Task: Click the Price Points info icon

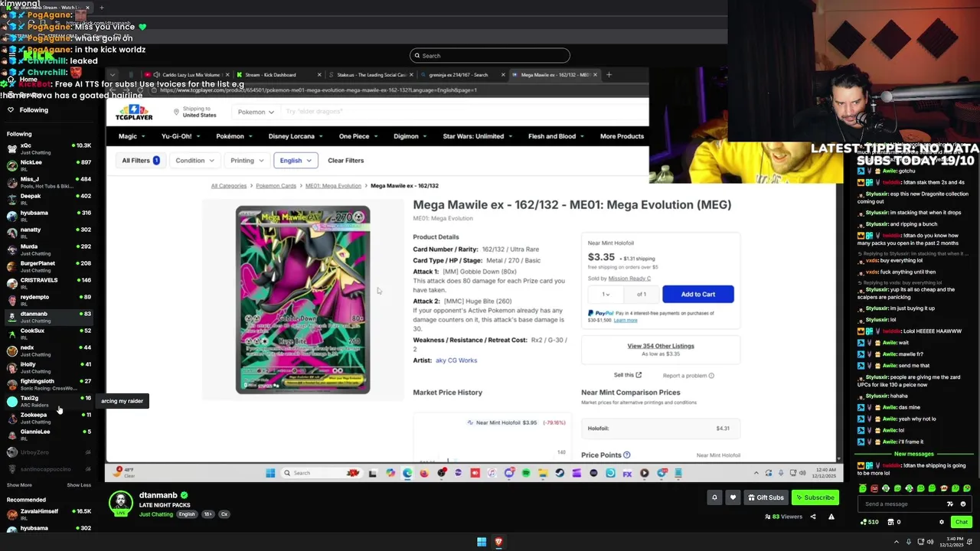Action: point(626,455)
